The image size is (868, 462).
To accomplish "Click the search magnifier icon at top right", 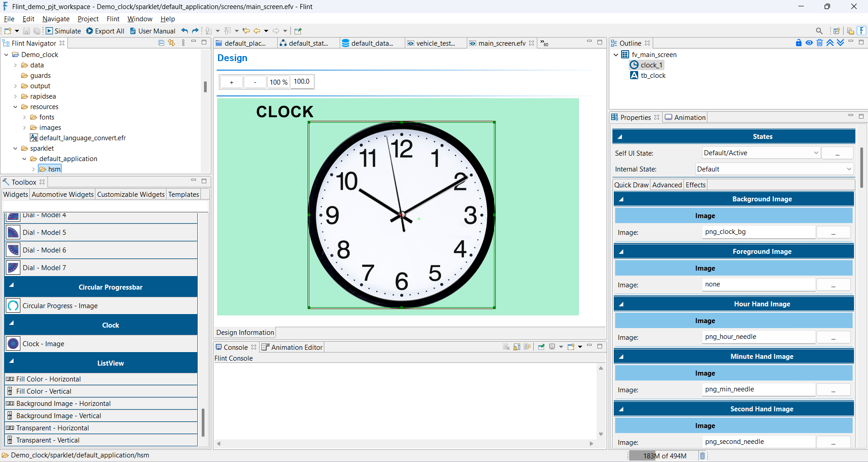I will pos(819,31).
